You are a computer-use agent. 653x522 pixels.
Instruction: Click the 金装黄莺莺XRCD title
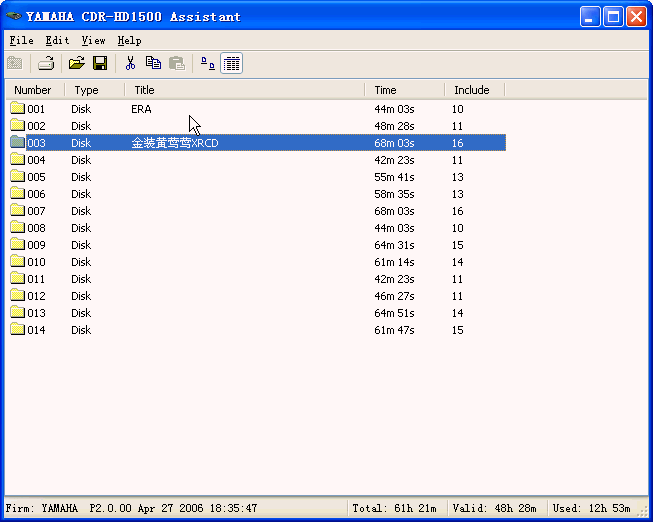pos(175,143)
